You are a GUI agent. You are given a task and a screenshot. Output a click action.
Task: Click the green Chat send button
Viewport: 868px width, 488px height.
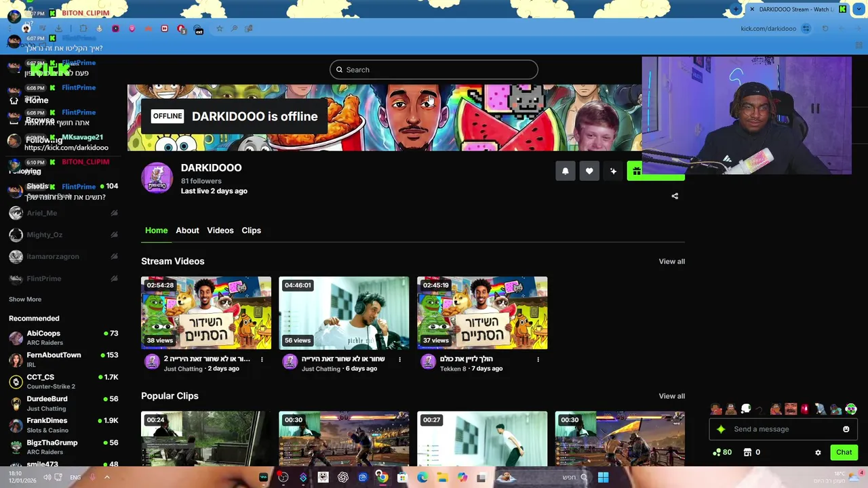click(844, 452)
